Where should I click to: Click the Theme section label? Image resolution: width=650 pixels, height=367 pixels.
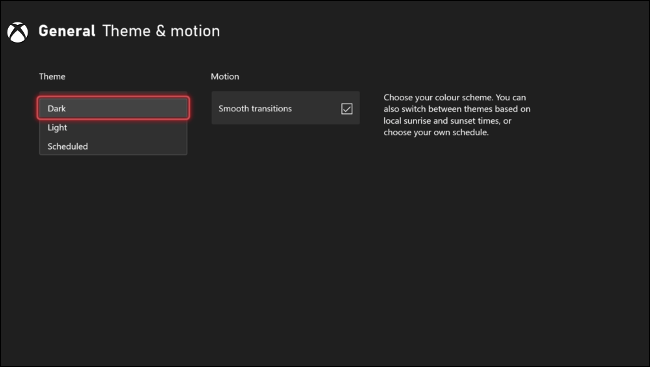tap(52, 76)
